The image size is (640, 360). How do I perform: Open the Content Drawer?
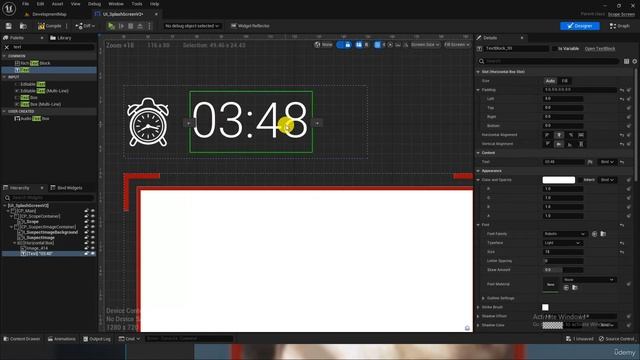pos(22,339)
